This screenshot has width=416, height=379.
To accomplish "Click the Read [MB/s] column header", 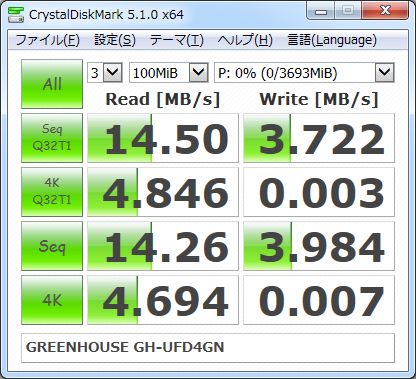I will [x=163, y=99].
